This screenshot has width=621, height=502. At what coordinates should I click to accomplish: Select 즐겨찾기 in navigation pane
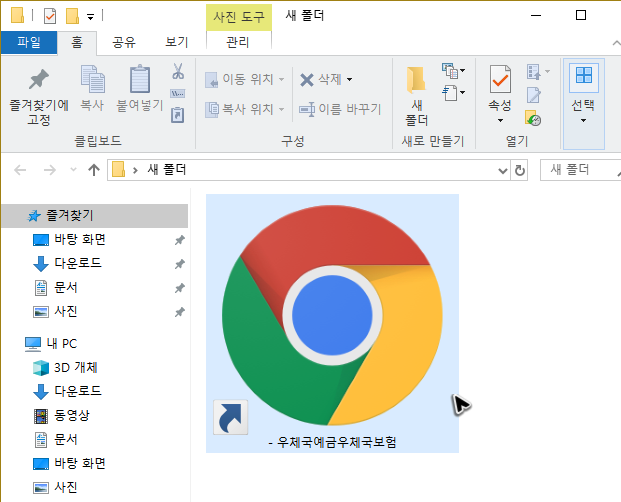coord(94,216)
